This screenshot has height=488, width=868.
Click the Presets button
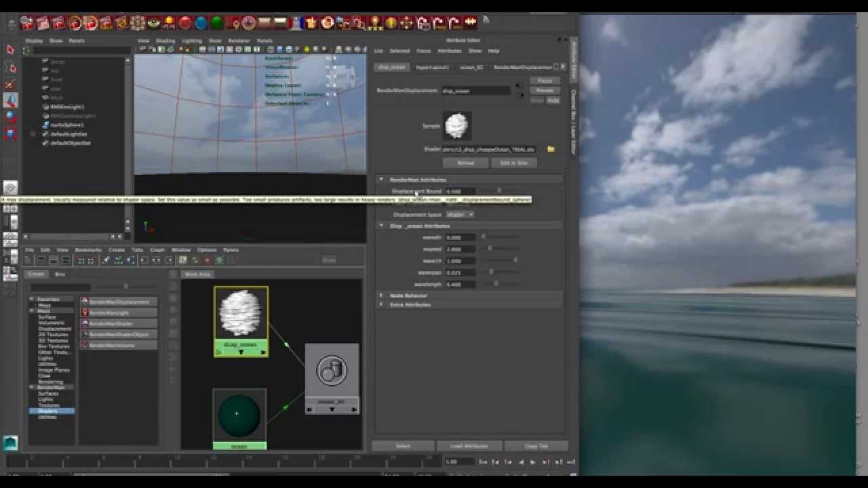pyautogui.click(x=545, y=90)
